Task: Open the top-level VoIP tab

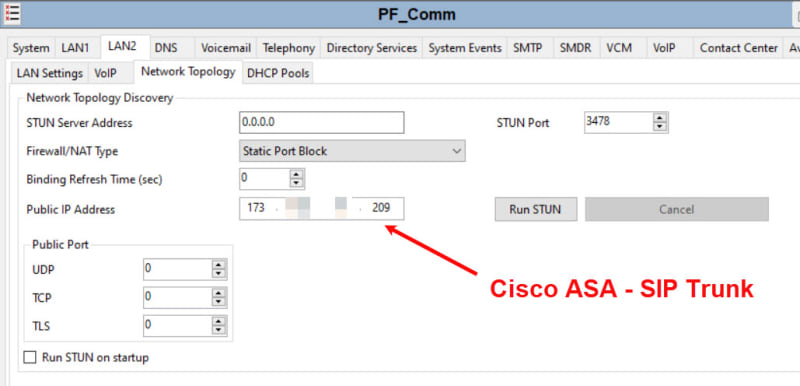Action: [664, 48]
